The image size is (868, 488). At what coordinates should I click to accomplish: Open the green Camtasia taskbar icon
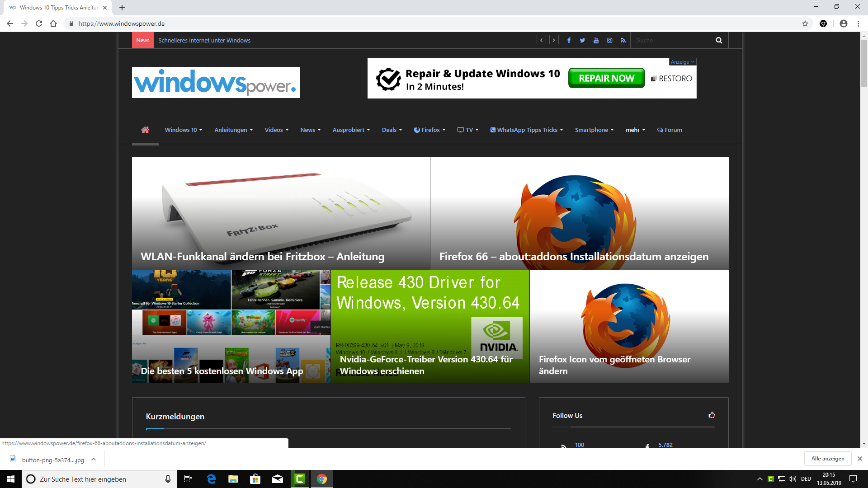(300, 479)
